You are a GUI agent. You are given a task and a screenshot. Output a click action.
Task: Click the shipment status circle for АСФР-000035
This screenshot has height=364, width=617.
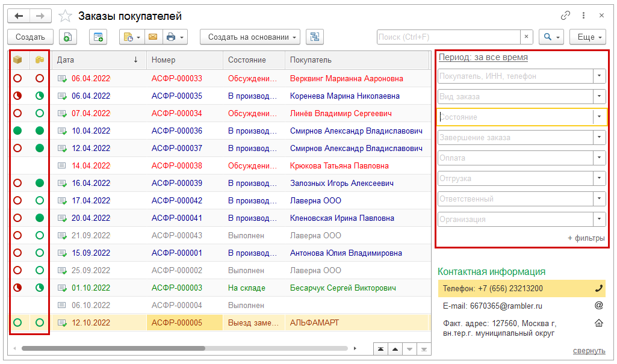17,96
